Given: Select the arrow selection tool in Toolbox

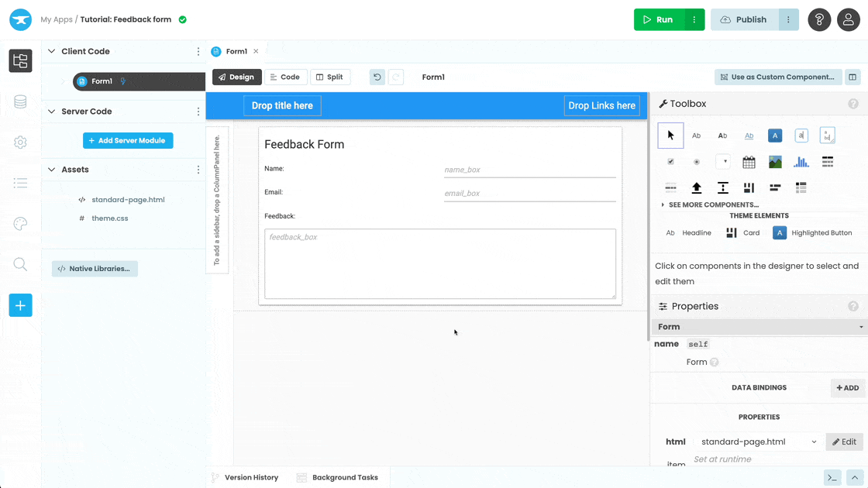Looking at the screenshot, I should (670, 135).
